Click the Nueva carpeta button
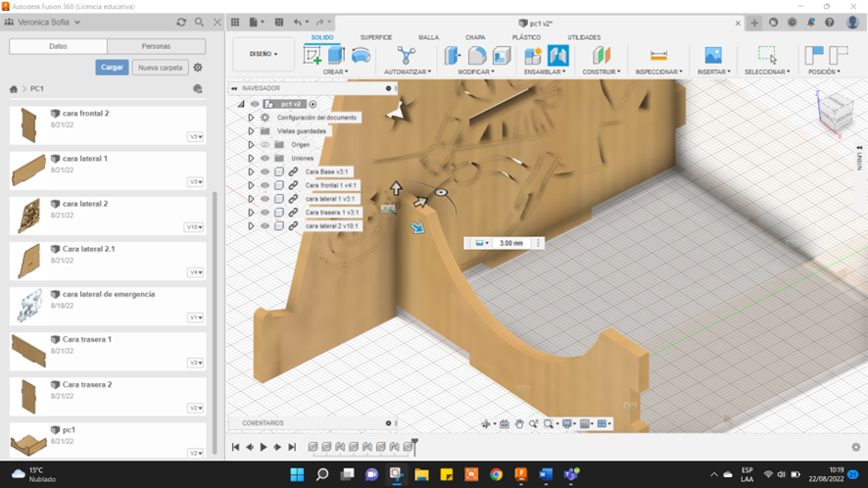The width and height of the screenshot is (868, 488). (161, 68)
